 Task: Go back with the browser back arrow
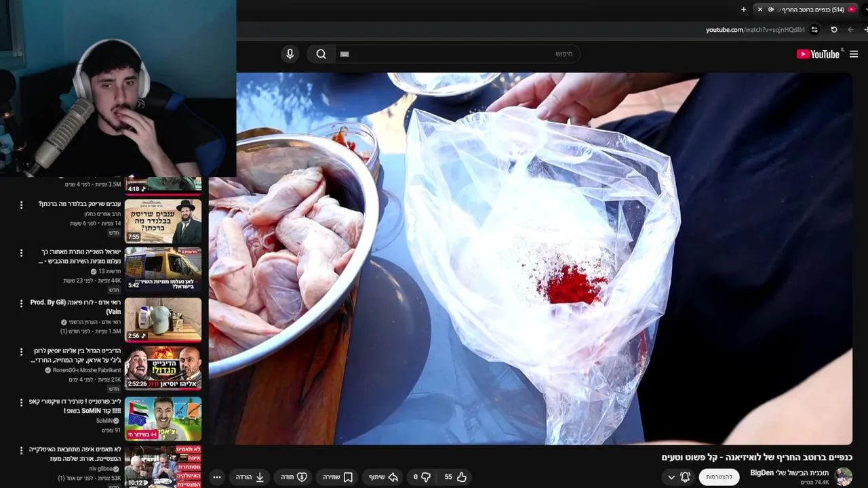pyautogui.click(x=850, y=30)
